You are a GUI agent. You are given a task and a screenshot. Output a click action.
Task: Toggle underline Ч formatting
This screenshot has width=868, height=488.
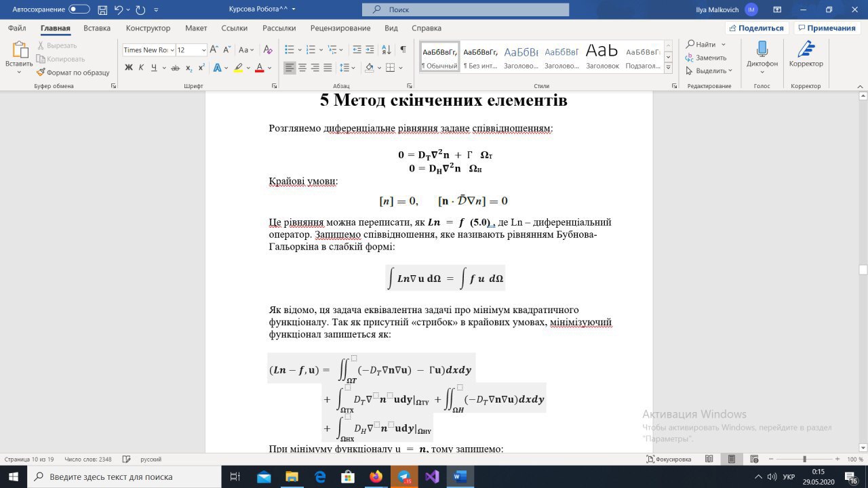coord(154,68)
